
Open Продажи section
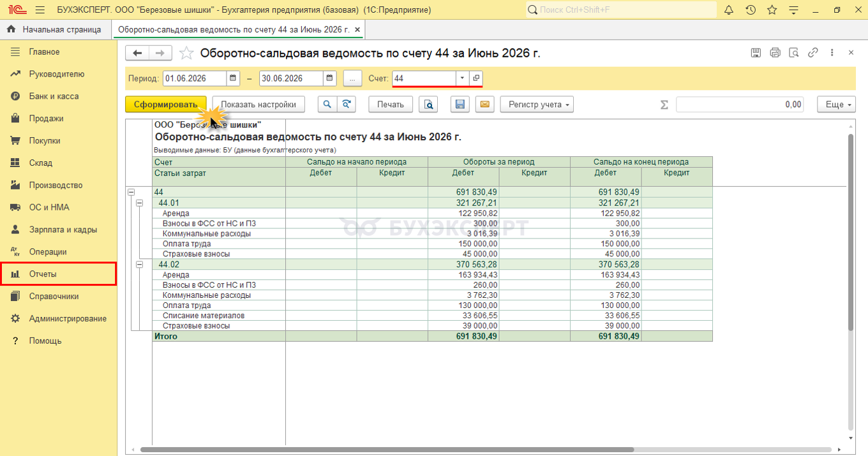pyautogui.click(x=59, y=119)
